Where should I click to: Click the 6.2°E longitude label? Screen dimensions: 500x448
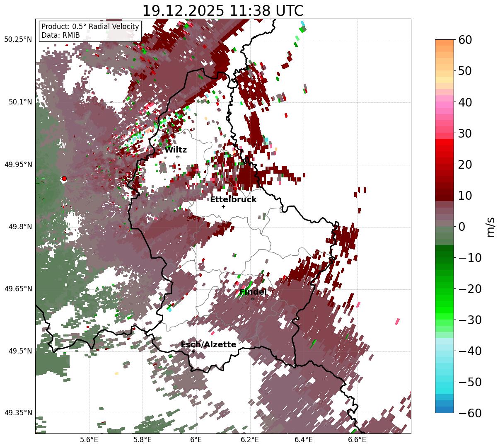coord(250,440)
